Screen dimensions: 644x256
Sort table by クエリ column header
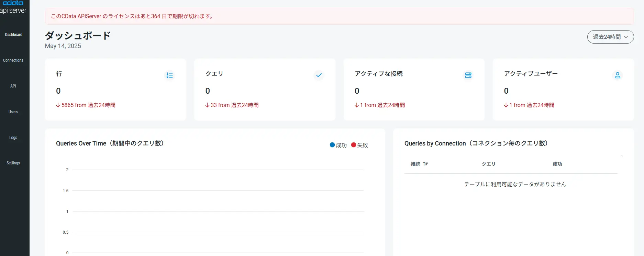[x=488, y=164]
